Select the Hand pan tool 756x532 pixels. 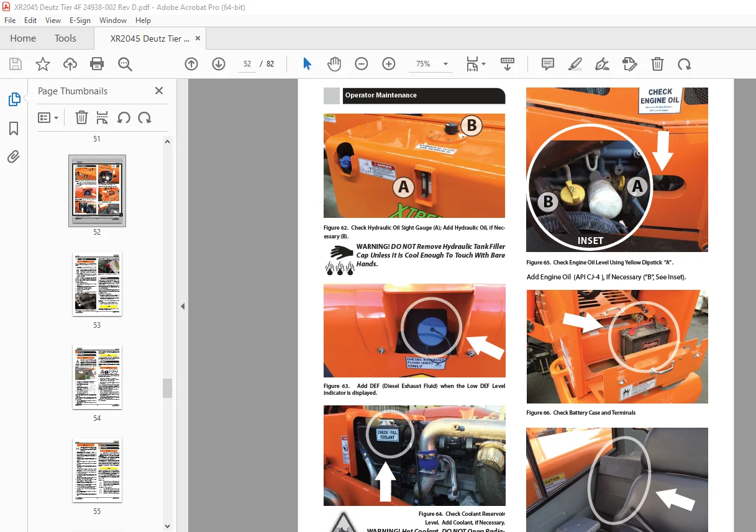[334, 64]
